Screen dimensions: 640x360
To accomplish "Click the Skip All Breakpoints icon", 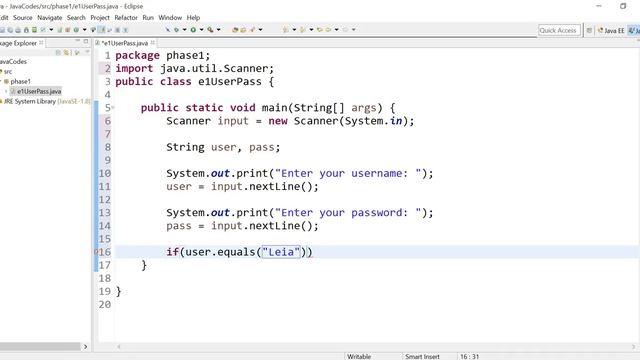I will click(168, 30).
